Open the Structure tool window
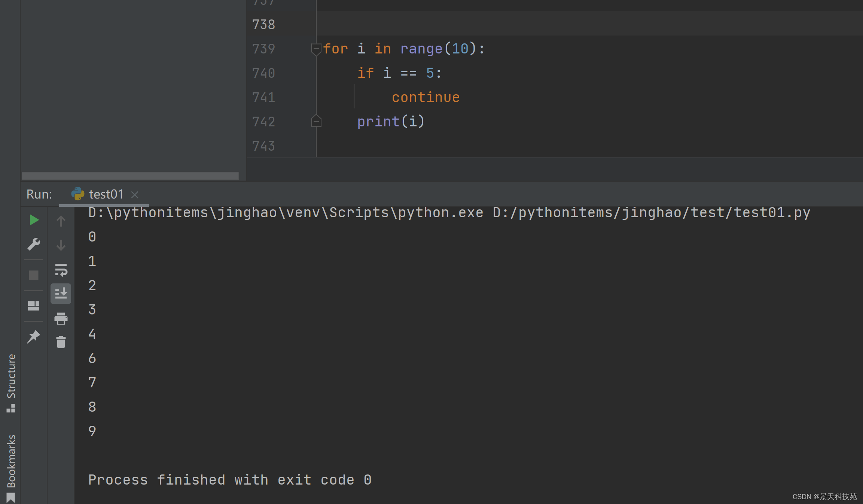 click(x=11, y=383)
